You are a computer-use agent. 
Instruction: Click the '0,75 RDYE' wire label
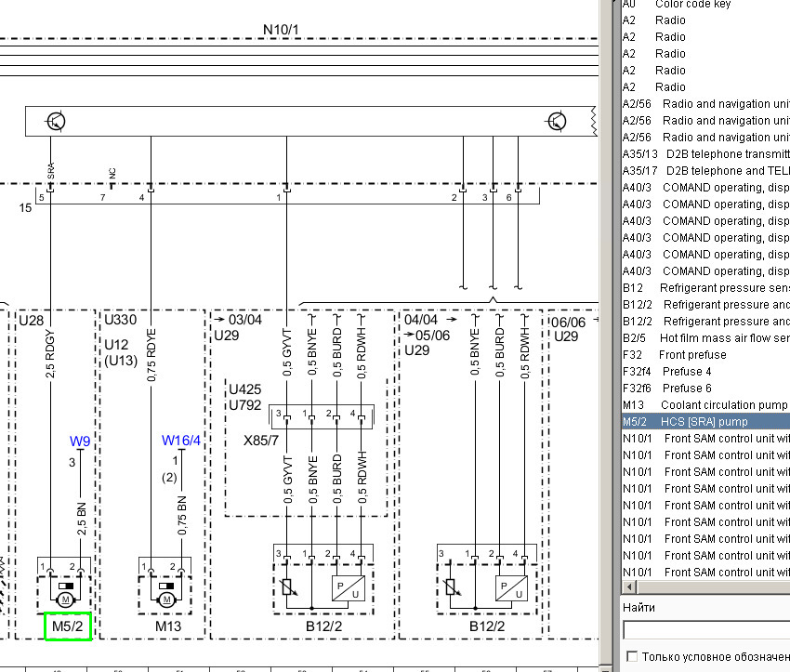click(151, 355)
